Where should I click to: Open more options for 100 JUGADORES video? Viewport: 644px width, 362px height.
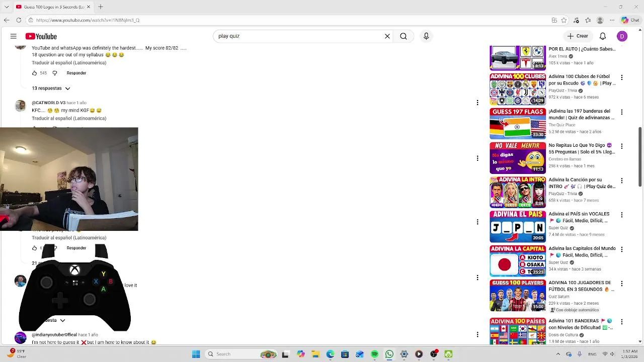(x=622, y=284)
